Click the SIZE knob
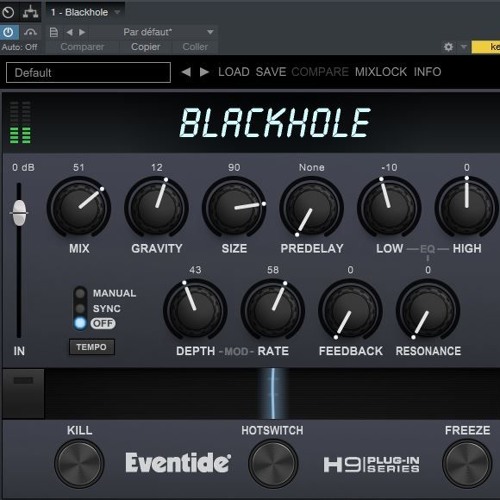Image resolution: width=500 pixels, height=500 pixels. point(234,207)
